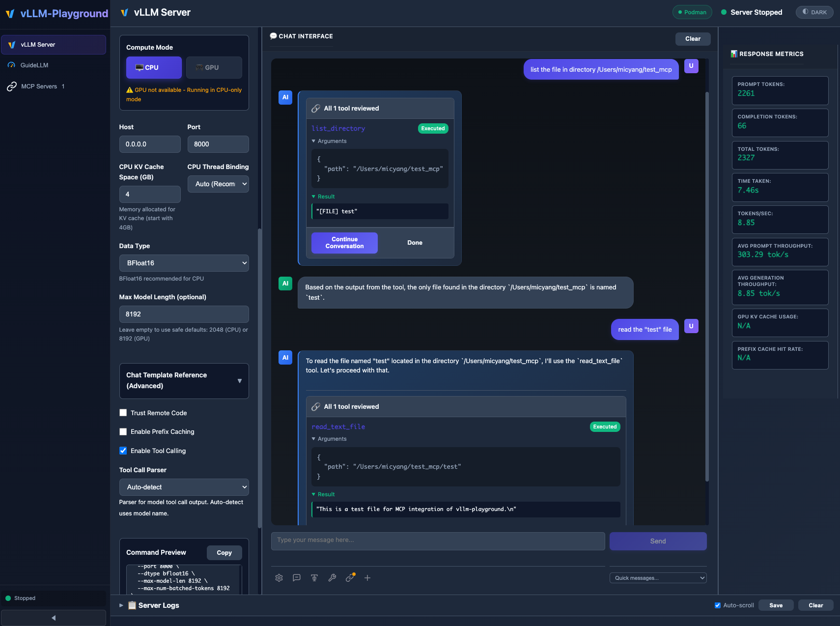Screen dimensions: 840x626
Task: Enable Prefix Caching
Action: pos(123,431)
